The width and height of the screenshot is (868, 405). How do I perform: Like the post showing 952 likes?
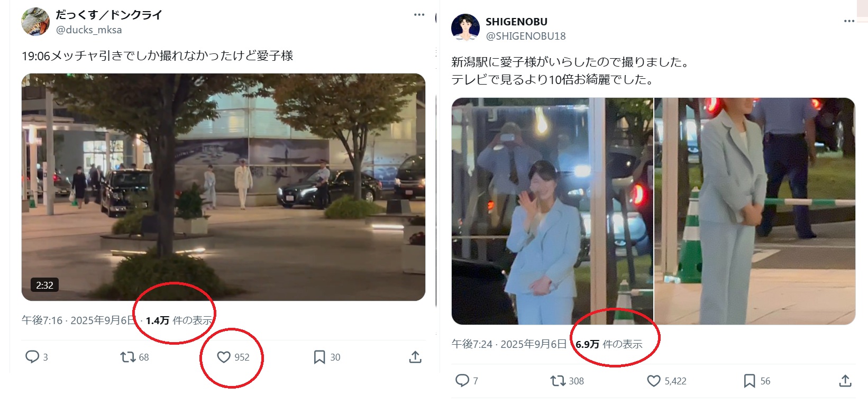click(224, 357)
